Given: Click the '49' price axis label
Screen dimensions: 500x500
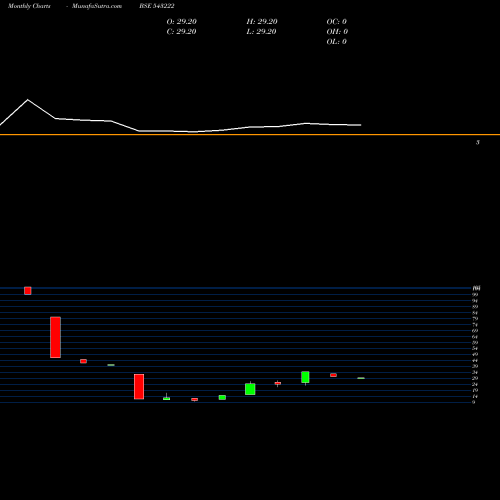Looking at the screenshot, I should click(x=475, y=354).
